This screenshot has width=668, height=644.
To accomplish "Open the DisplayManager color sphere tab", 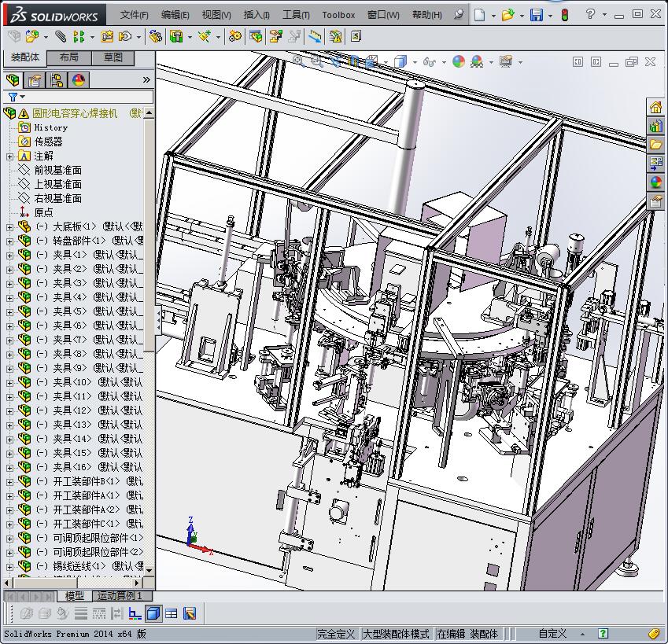I will (78, 80).
